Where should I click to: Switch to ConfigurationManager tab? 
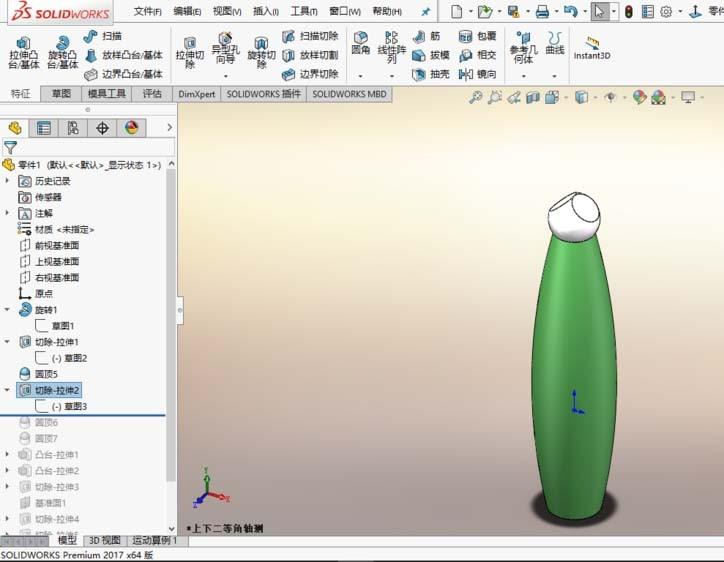point(73,128)
